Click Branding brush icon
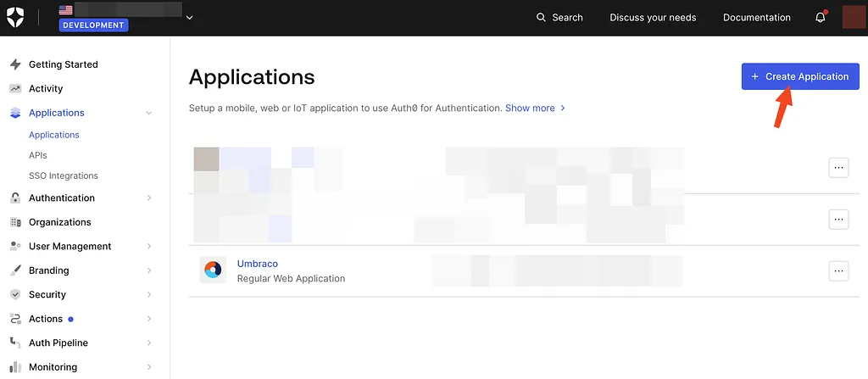 [15, 270]
